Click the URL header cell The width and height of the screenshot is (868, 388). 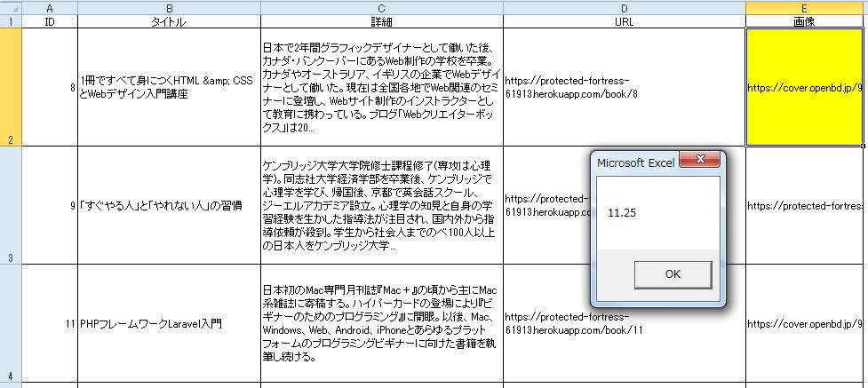pos(625,21)
